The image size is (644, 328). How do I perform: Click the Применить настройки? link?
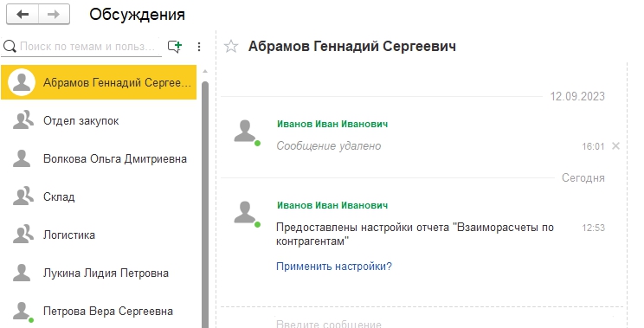(x=334, y=267)
